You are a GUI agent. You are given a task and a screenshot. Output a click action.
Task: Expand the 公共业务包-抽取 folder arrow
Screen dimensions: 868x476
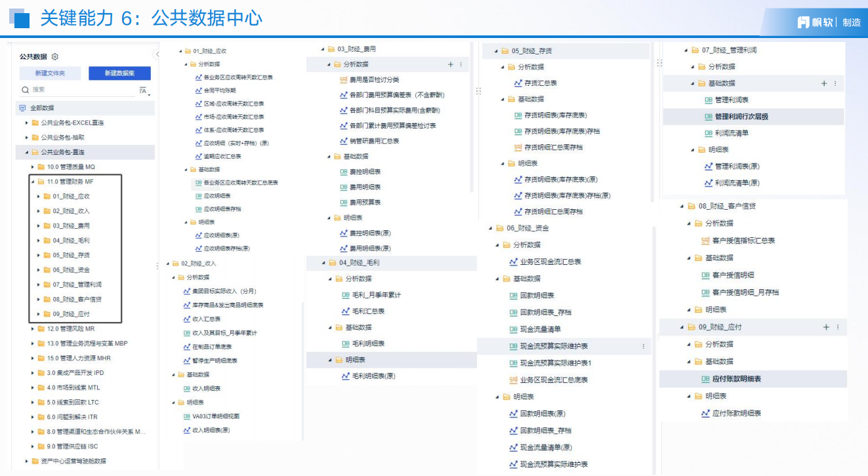coord(27,138)
